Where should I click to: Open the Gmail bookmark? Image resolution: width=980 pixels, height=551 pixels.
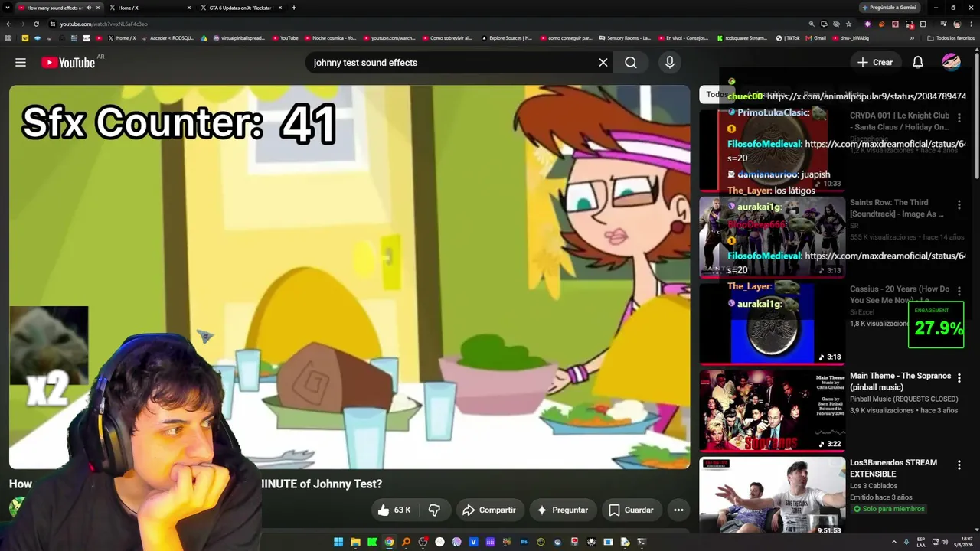point(816,37)
